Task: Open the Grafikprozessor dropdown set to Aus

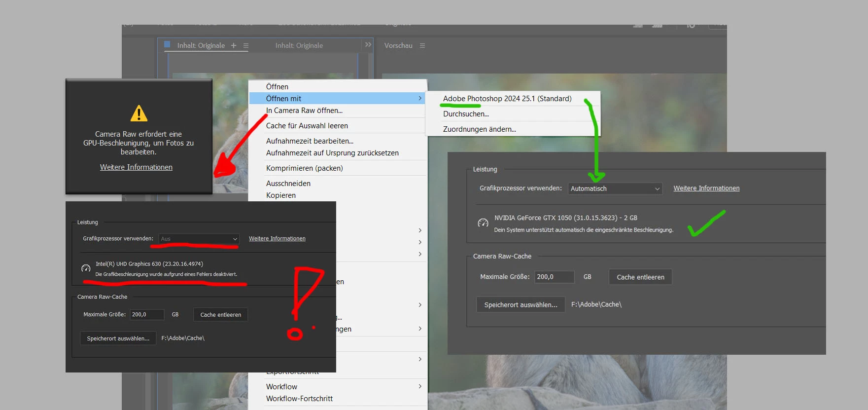Action: pyautogui.click(x=199, y=239)
